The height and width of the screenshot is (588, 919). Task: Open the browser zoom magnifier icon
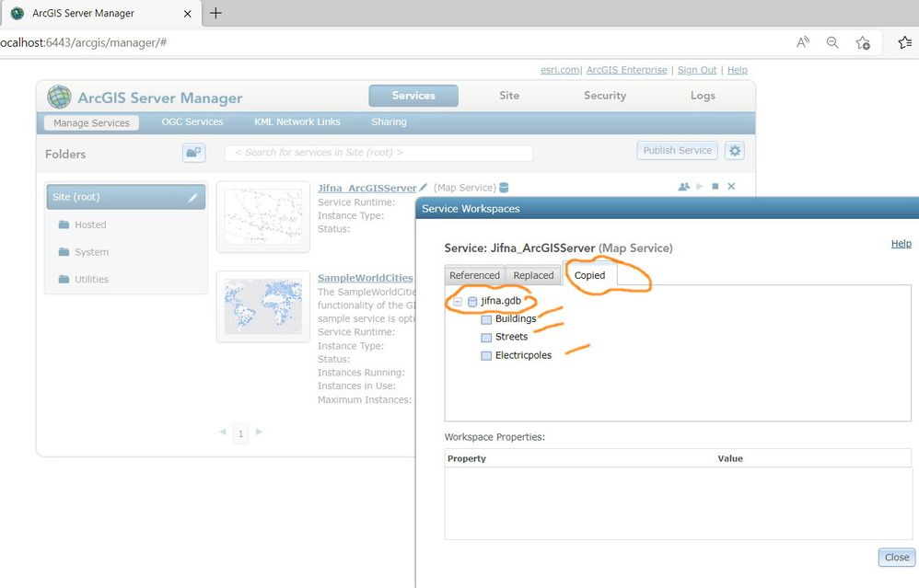[x=832, y=42]
